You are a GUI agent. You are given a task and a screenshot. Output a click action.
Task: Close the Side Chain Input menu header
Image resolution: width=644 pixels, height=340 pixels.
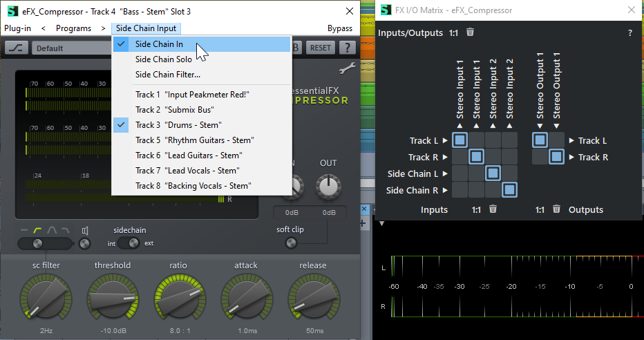click(x=146, y=28)
